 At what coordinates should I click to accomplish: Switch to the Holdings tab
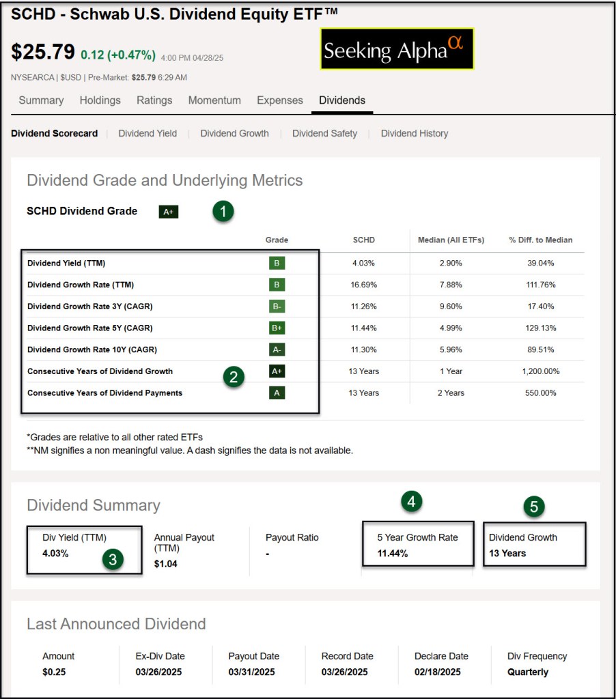[x=100, y=100]
